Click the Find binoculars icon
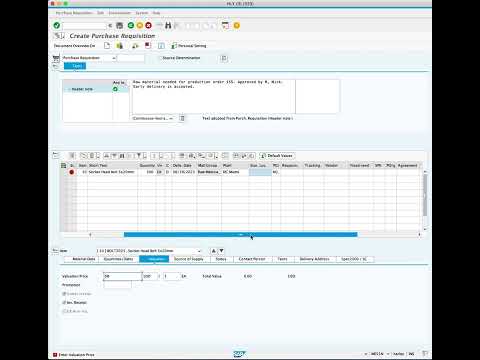Screen dimensions: 480x360 pyautogui.click(x=168, y=25)
